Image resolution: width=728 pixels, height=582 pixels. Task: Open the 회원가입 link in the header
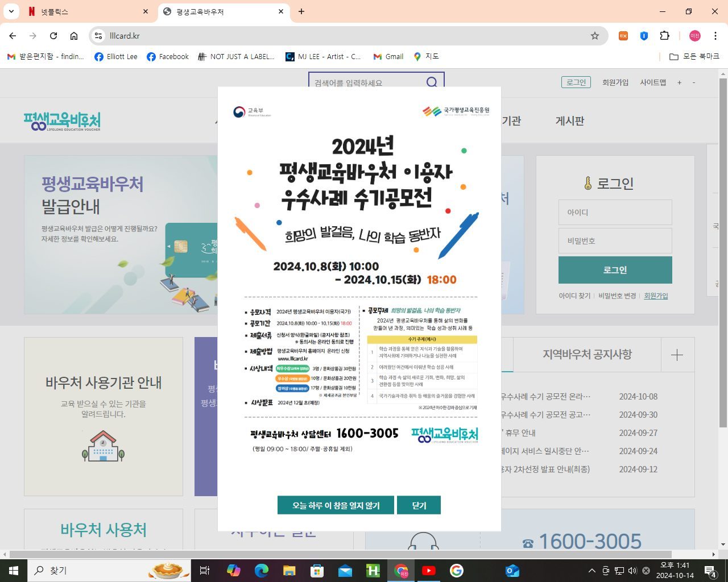(x=615, y=82)
